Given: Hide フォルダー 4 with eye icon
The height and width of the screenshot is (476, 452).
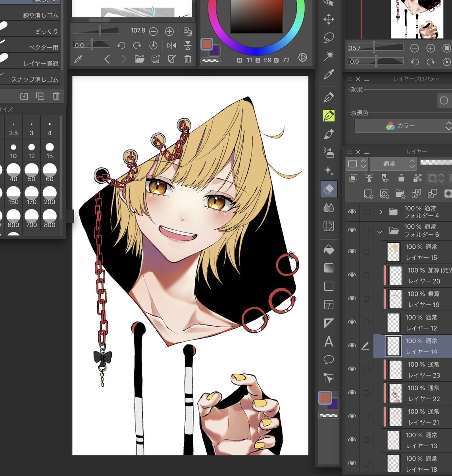Looking at the screenshot, I should coord(352,212).
